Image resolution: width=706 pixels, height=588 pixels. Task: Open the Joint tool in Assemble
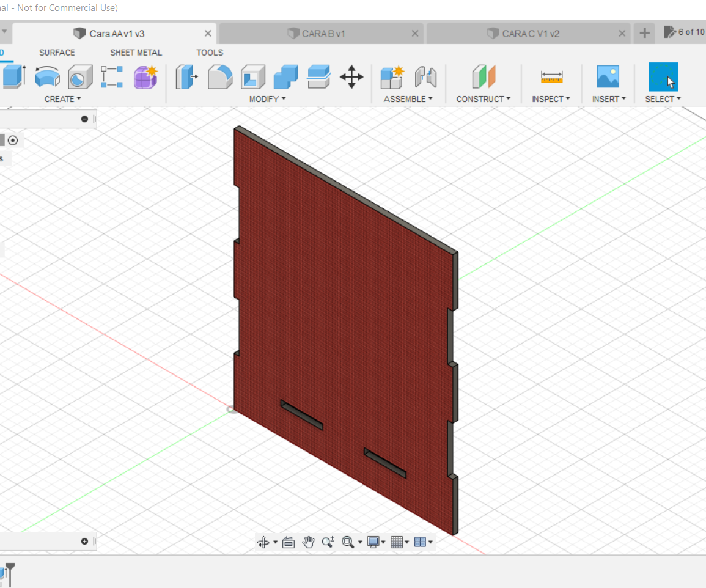426,77
